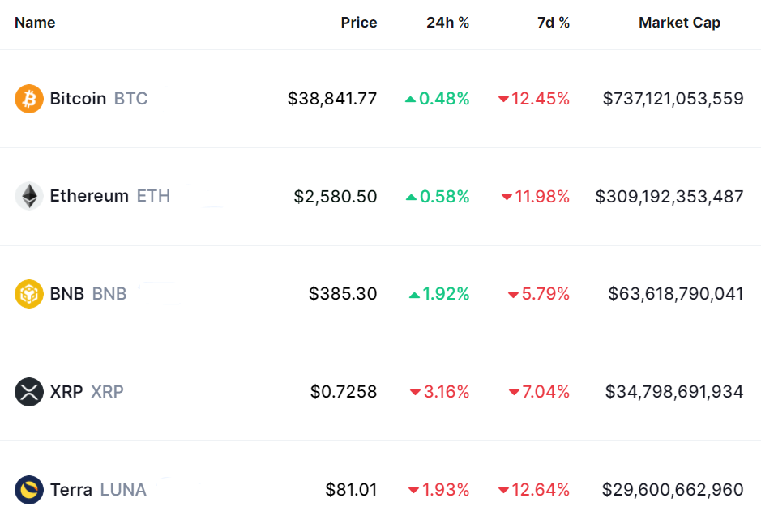Select Ethereum's price value $2,580.50
The image size is (761, 532).
[x=336, y=196]
